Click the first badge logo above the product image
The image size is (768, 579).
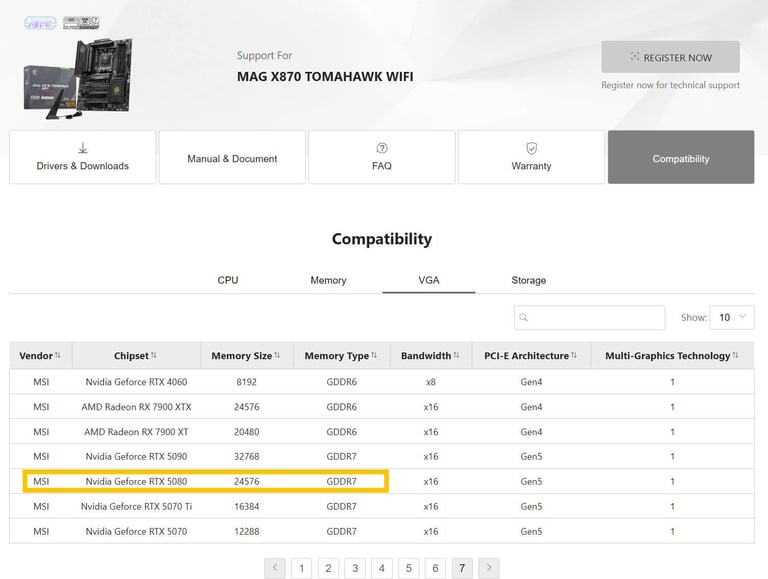pyautogui.click(x=40, y=23)
